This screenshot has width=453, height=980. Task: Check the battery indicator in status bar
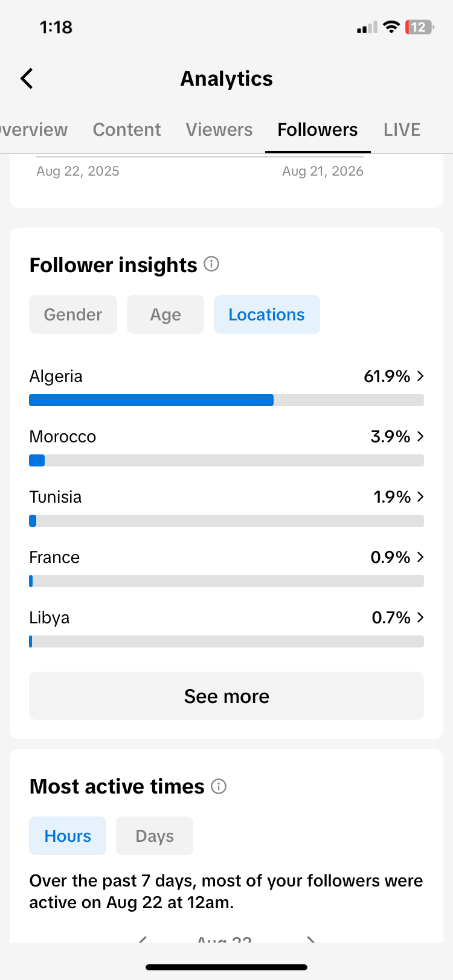click(419, 27)
